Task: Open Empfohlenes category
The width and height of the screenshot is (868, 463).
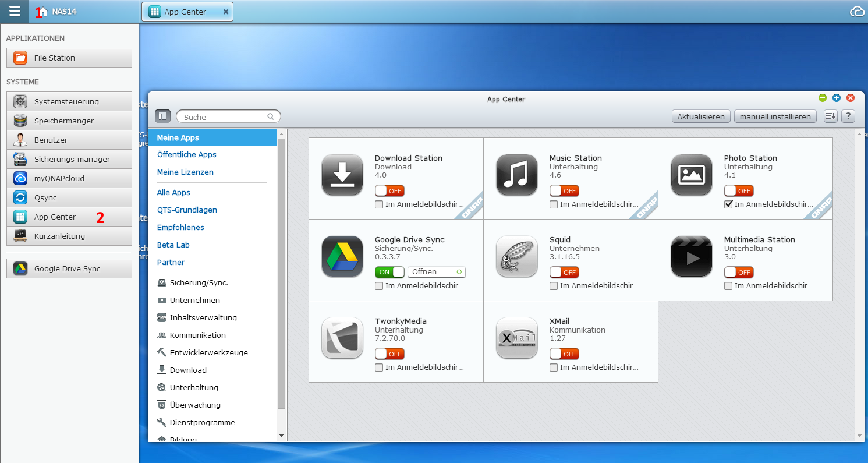Action: (x=180, y=228)
